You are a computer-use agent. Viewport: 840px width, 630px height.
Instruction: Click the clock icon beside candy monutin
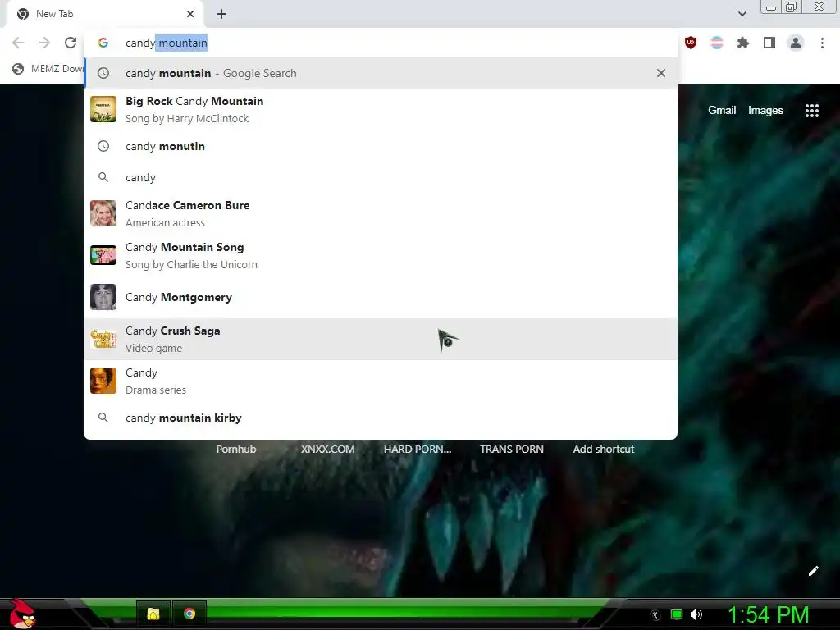[103, 146]
